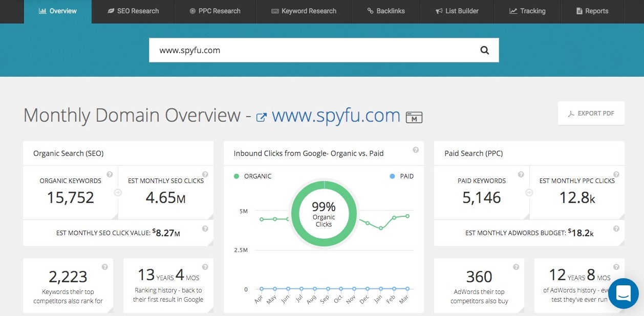Open help for Est Monthly SEO Clicks
The height and width of the screenshot is (316, 644).
click(205, 174)
